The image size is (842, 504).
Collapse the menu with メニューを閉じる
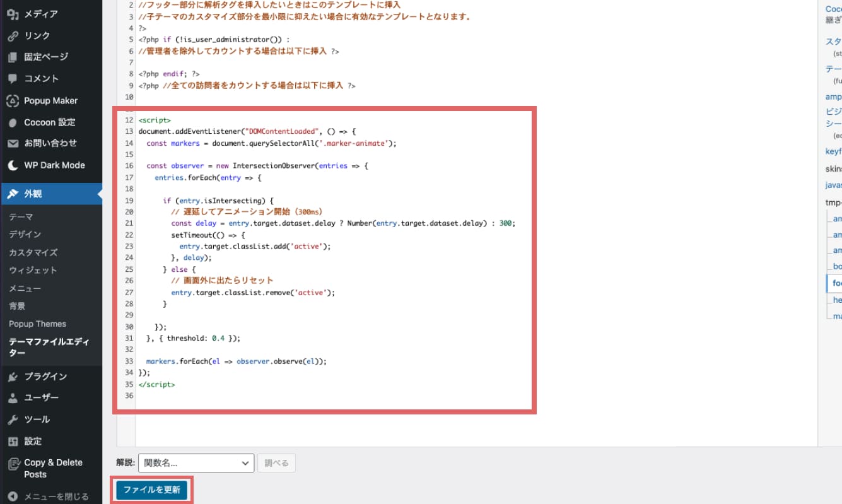pos(49,496)
